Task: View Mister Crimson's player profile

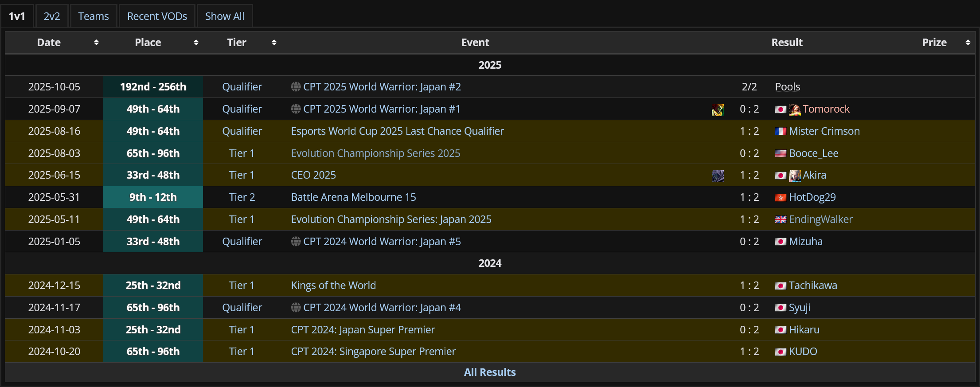Action: tap(824, 131)
